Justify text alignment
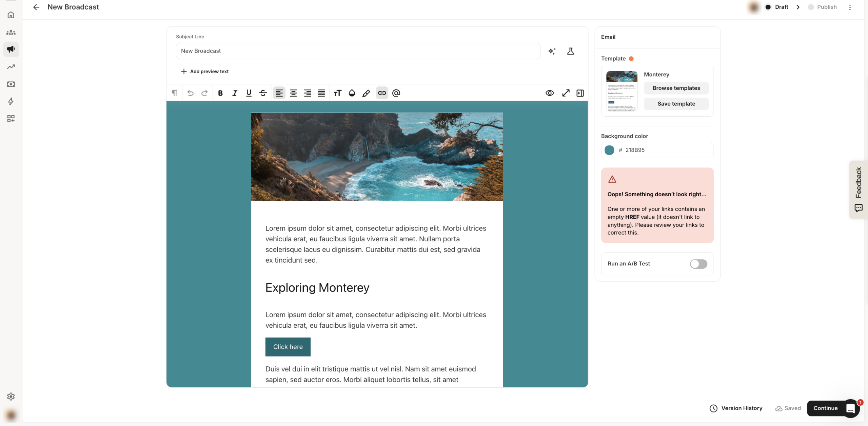Image resolution: width=868 pixels, height=426 pixels. coord(321,93)
